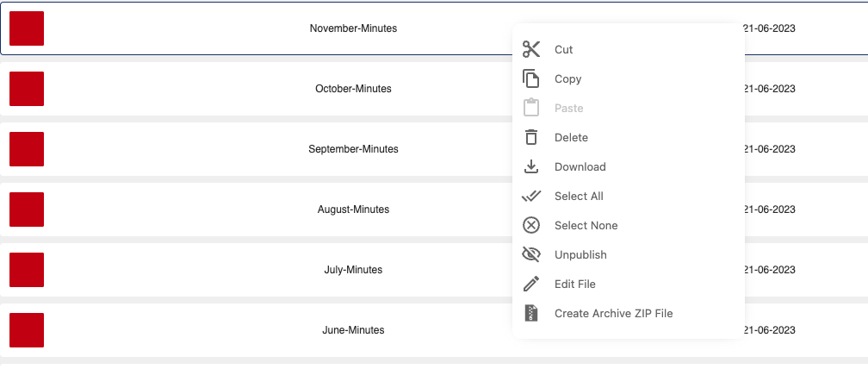Viewport: 868px width, 369px height.
Task: Toggle the crossed-eye Unpublish icon
Action: pos(530,254)
